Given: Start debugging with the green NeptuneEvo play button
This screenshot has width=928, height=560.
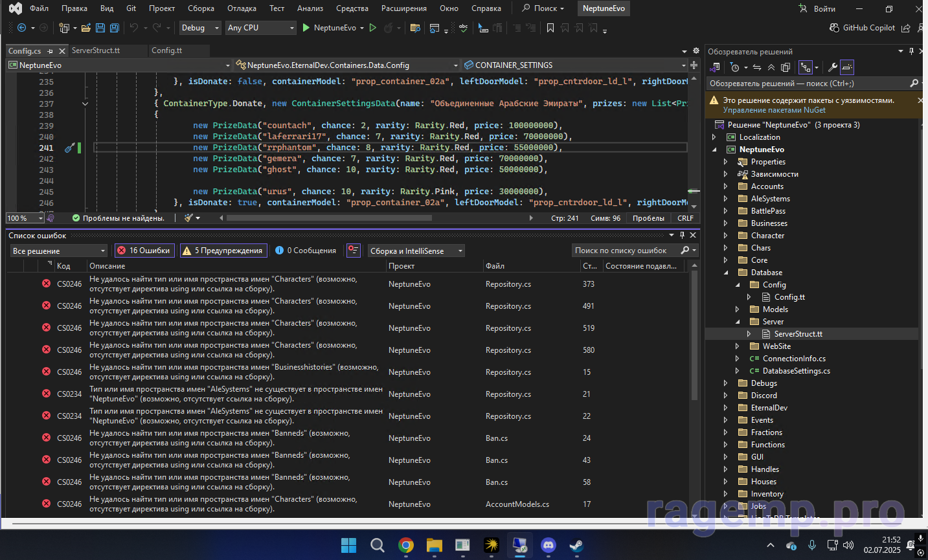Looking at the screenshot, I should (x=306, y=28).
